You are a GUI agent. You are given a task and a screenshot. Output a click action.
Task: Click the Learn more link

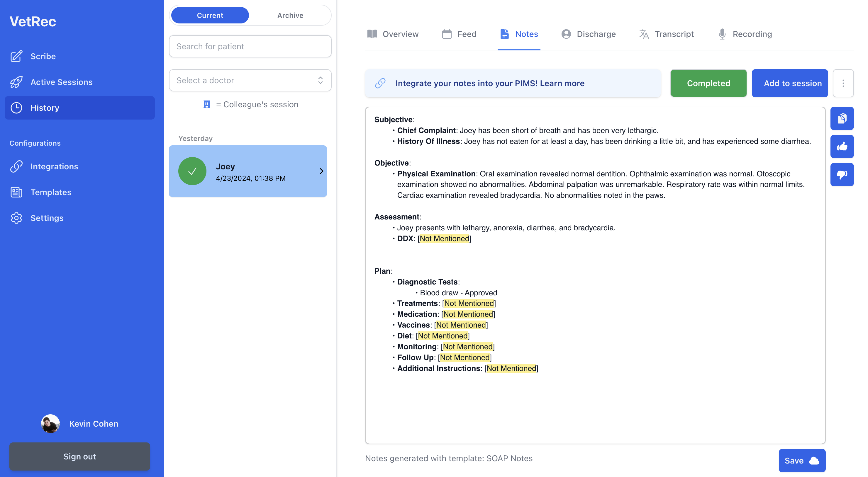coord(562,83)
